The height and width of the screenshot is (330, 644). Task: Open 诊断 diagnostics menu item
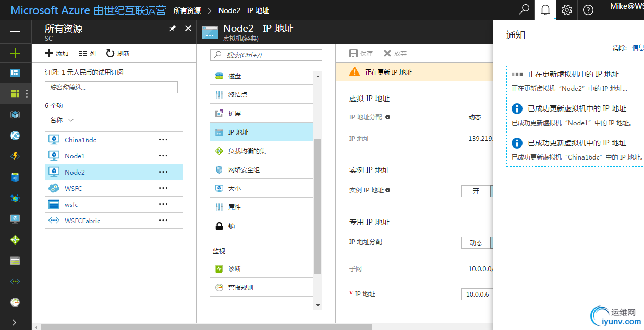coord(262,268)
